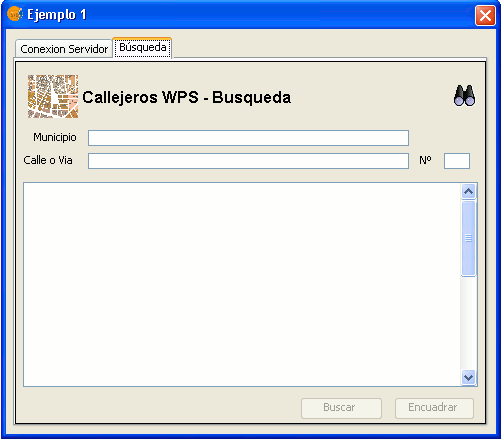
Task: Switch to the Conexion Servidor tab
Action: pyautogui.click(x=64, y=49)
